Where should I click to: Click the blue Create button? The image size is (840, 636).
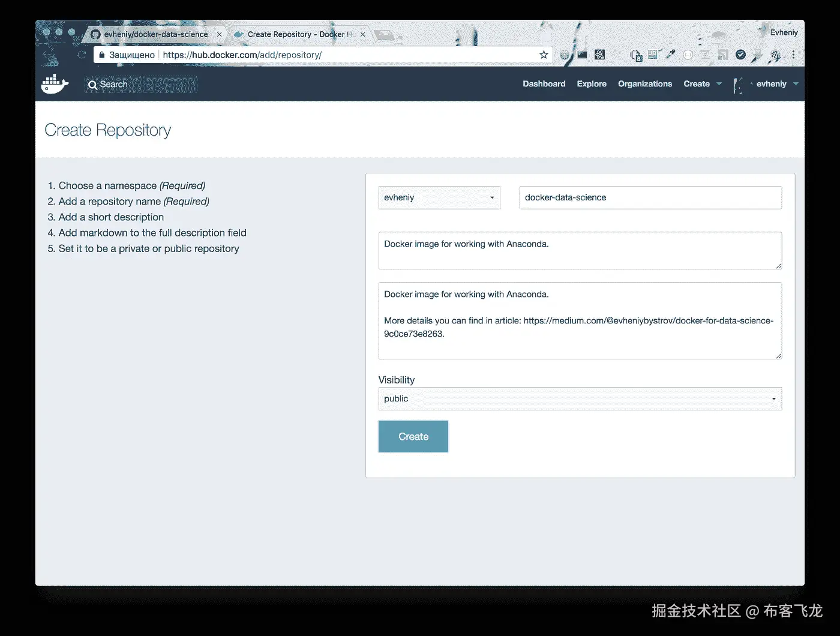pyautogui.click(x=413, y=436)
